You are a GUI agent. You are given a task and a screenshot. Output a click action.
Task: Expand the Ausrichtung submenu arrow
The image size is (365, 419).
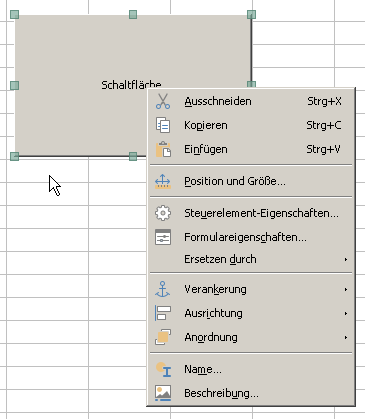pyautogui.click(x=346, y=313)
